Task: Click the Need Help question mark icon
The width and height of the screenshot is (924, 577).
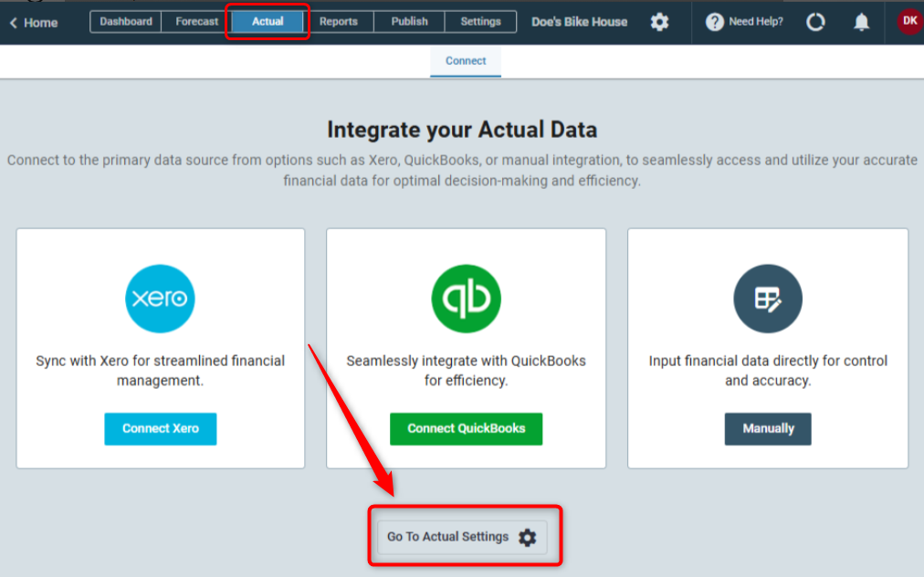Action: [714, 21]
